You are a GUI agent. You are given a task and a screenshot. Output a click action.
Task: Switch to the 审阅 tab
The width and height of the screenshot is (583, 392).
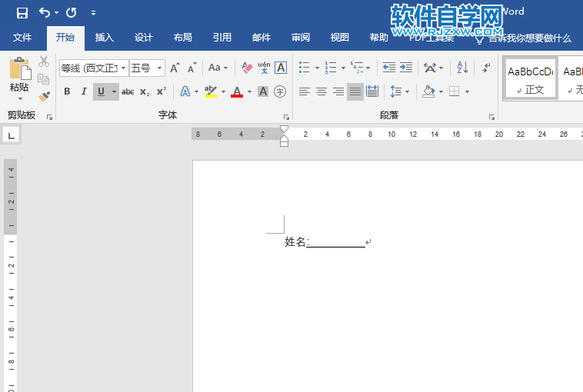[x=301, y=38]
